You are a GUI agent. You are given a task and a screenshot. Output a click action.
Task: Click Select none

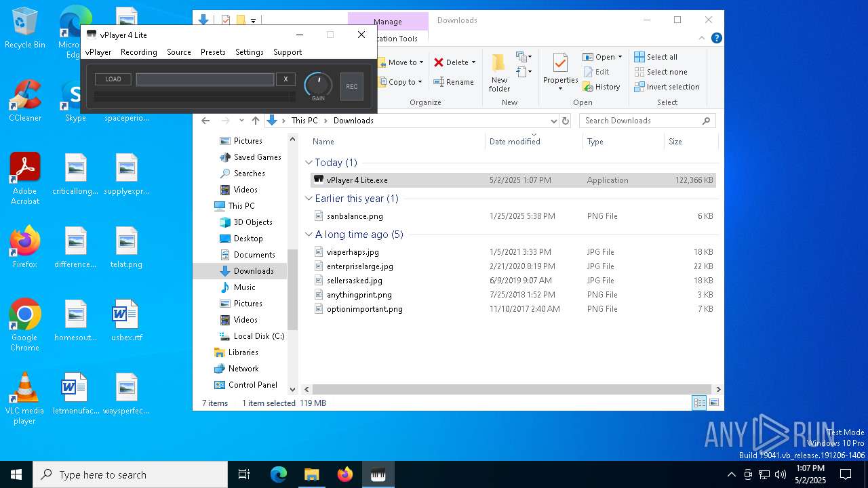[661, 72]
